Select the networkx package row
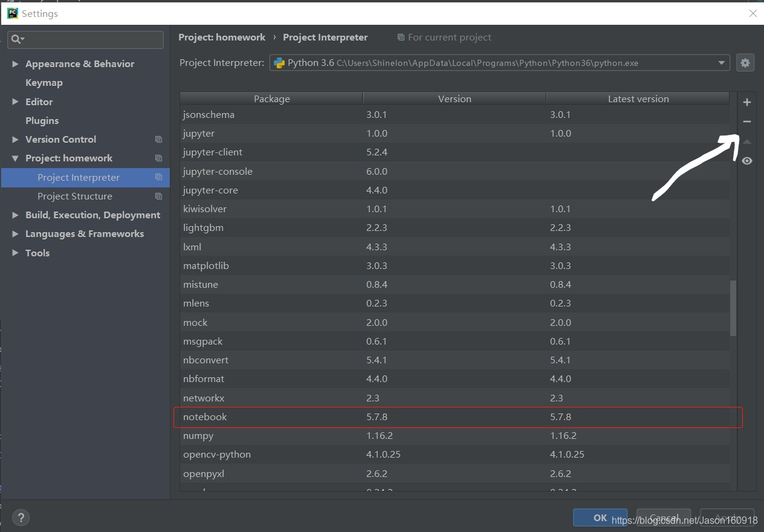Screen dimensions: 764x532 coord(455,398)
